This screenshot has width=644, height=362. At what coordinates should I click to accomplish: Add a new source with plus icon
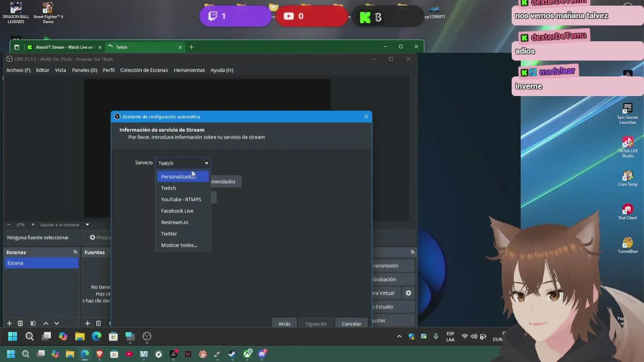[87, 323]
